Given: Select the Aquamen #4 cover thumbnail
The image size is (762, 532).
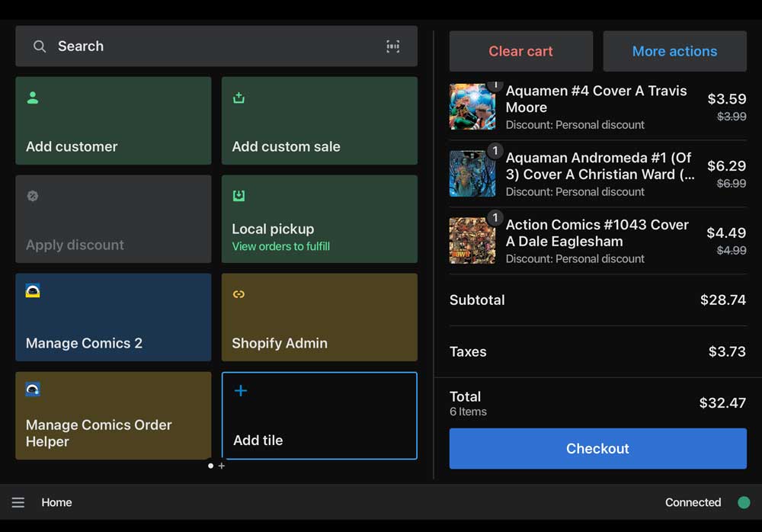Looking at the screenshot, I should (x=472, y=107).
